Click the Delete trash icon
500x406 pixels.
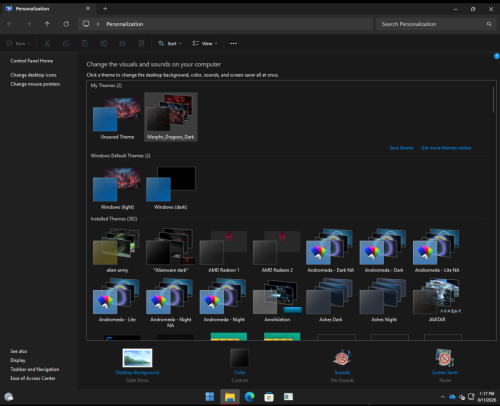[x=141, y=43]
